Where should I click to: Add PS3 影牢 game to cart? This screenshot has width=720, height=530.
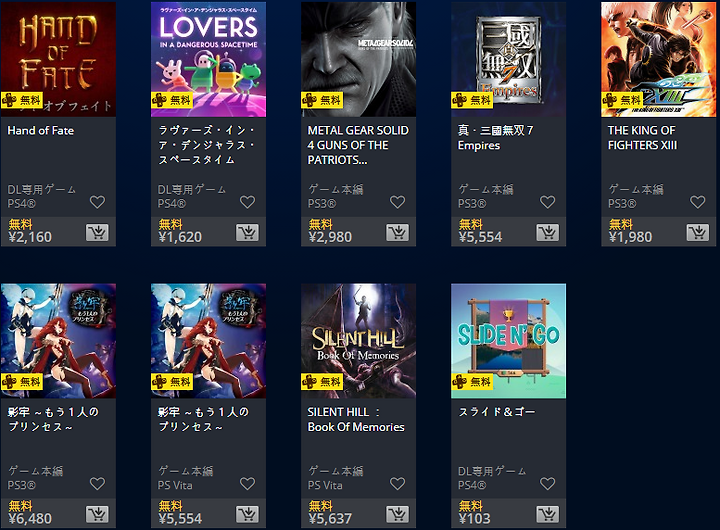point(97,514)
